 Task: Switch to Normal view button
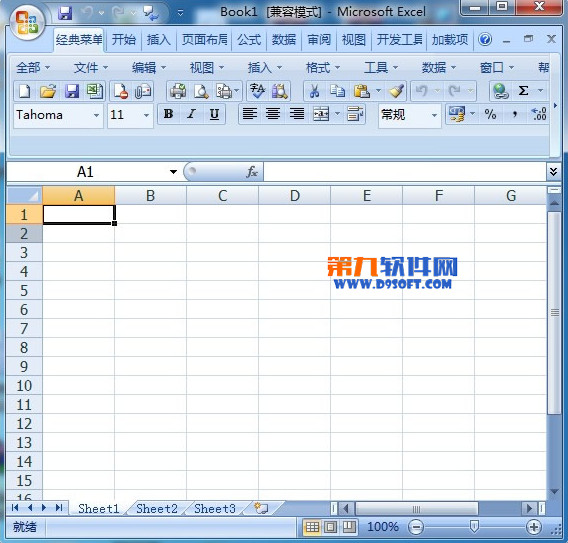[x=312, y=527]
